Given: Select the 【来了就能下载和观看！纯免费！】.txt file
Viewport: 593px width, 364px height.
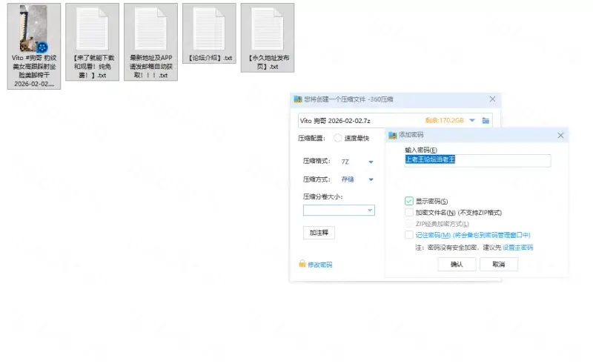Looking at the screenshot, I should [x=92, y=42].
